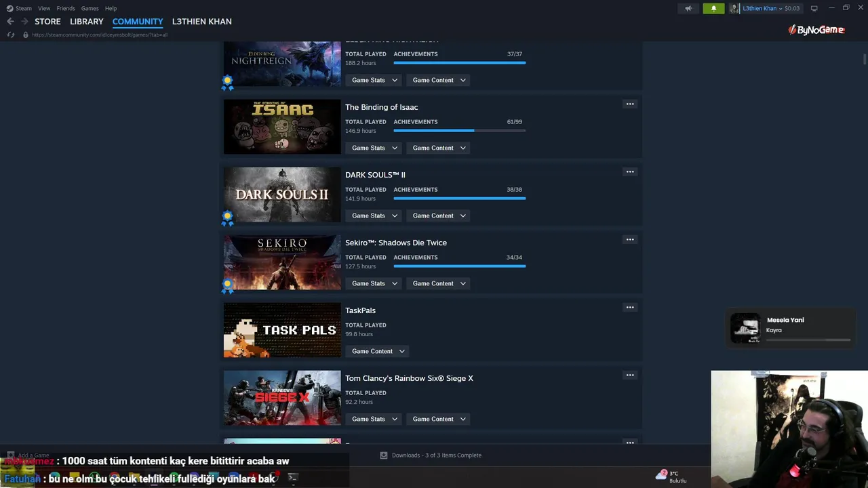Viewport: 868px width, 488px height.
Task: Expand the L3thien Khan account dropdown
Action: click(762, 8)
